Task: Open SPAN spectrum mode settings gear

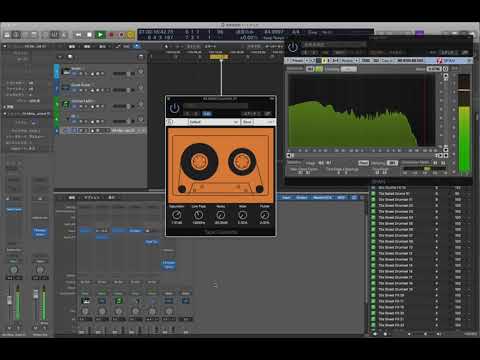Action: coord(445,69)
